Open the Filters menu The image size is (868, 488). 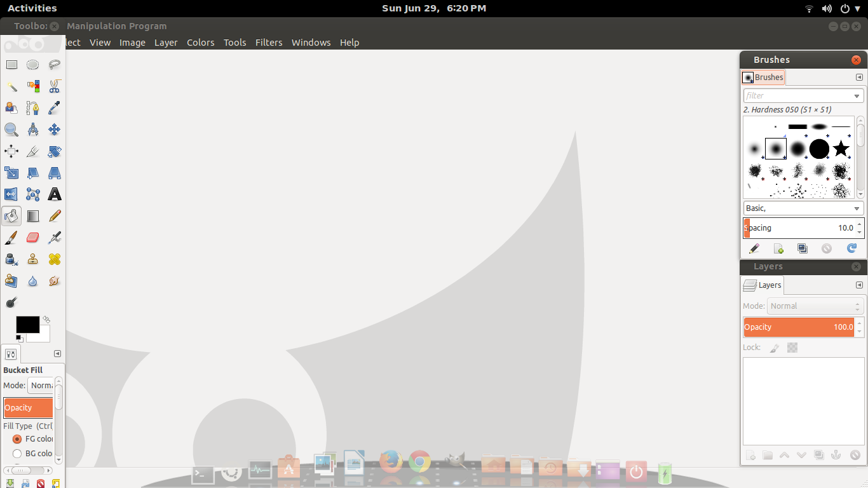pyautogui.click(x=269, y=43)
